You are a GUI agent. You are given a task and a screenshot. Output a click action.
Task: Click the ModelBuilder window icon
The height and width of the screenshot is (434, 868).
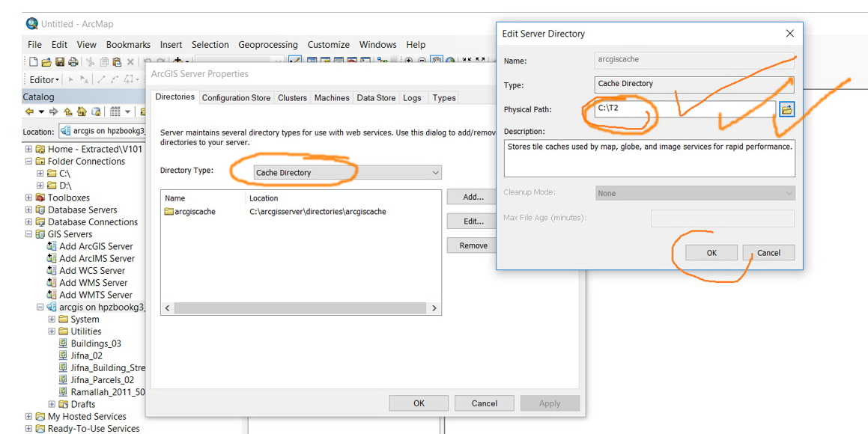click(382, 61)
